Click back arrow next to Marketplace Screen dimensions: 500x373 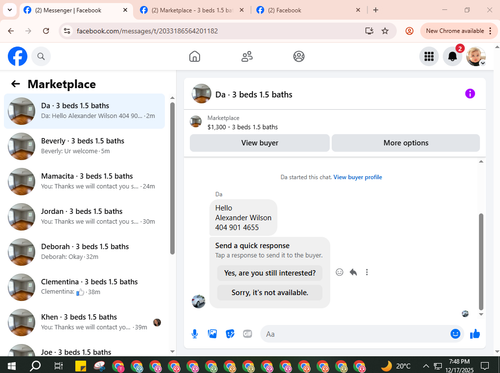[16, 84]
